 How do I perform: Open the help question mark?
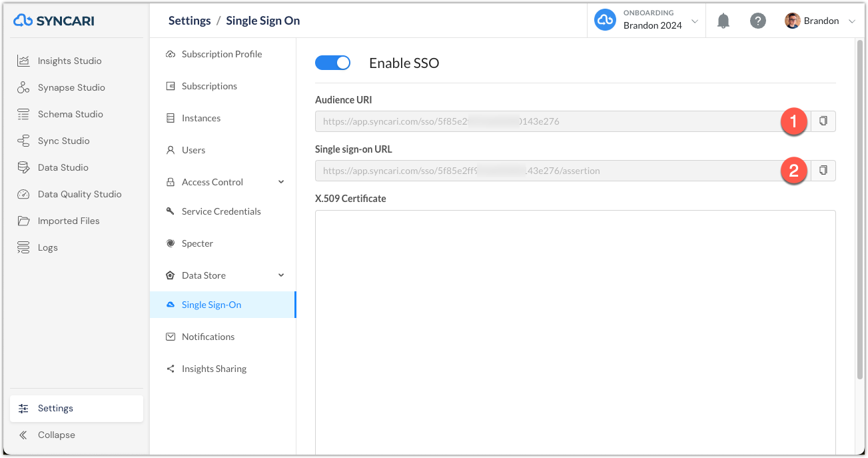757,21
